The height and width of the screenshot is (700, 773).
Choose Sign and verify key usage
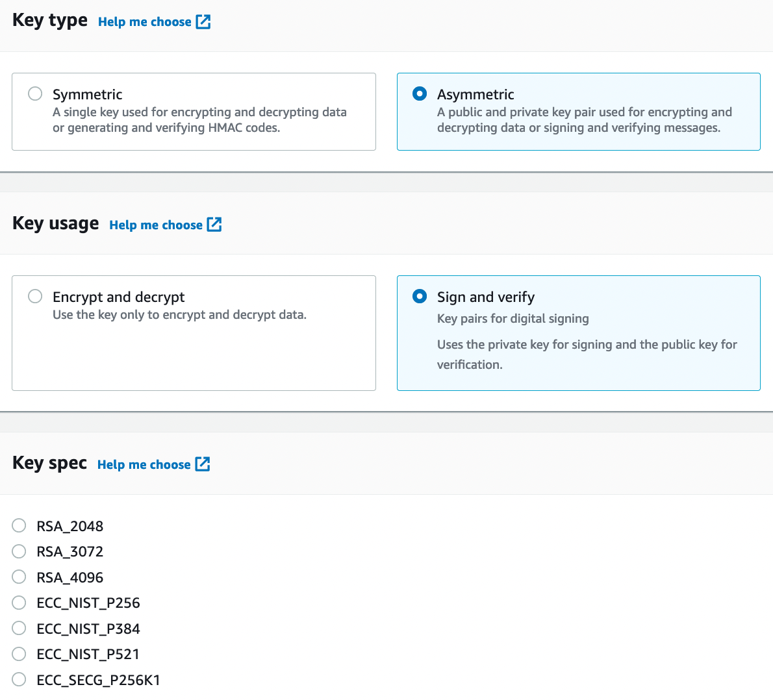(420, 296)
